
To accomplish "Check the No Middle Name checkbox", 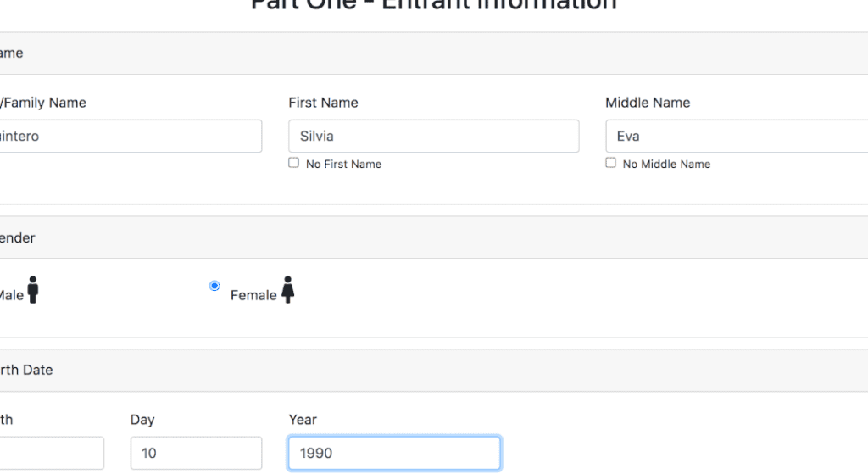I will coord(610,163).
